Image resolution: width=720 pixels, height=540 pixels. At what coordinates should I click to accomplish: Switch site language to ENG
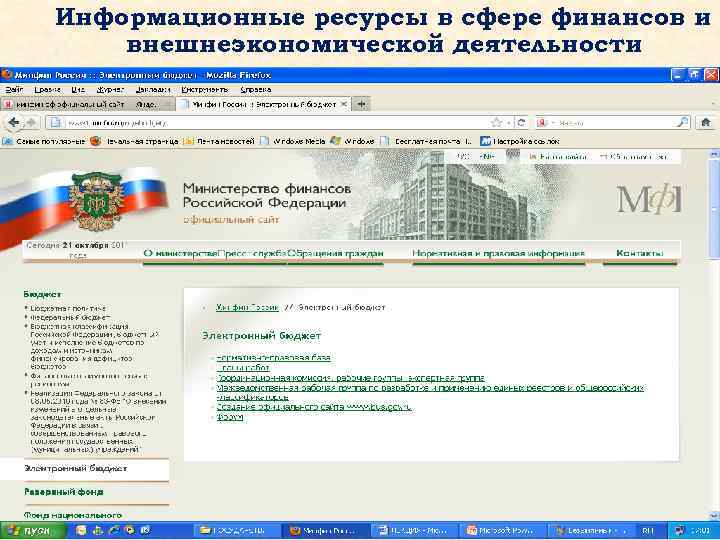point(487,157)
